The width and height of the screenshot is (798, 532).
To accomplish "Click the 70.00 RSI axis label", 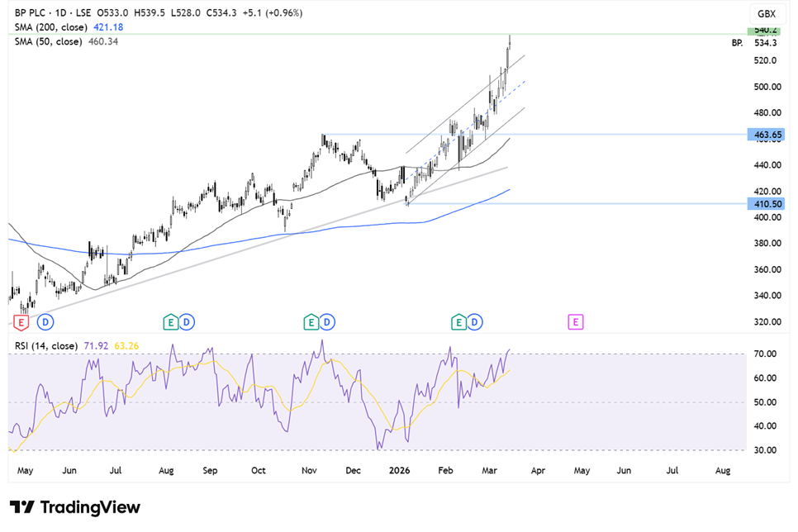I will 765,354.
